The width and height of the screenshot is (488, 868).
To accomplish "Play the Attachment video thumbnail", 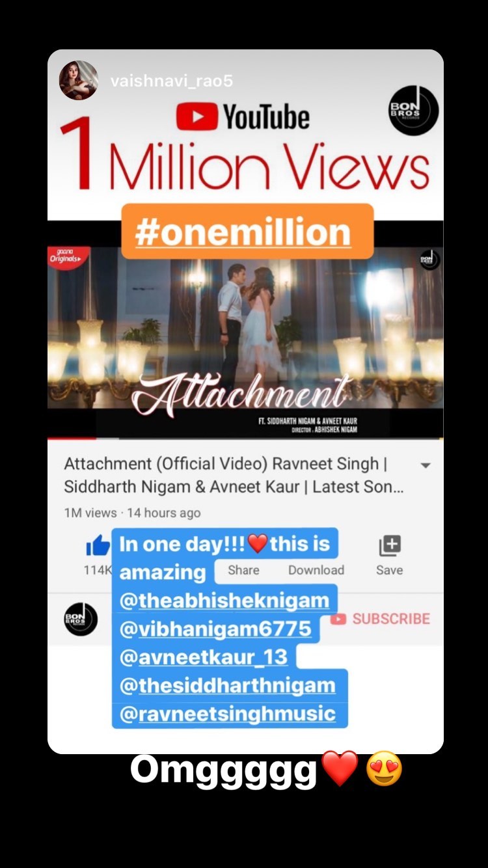I will pyautogui.click(x=245, y=335).
